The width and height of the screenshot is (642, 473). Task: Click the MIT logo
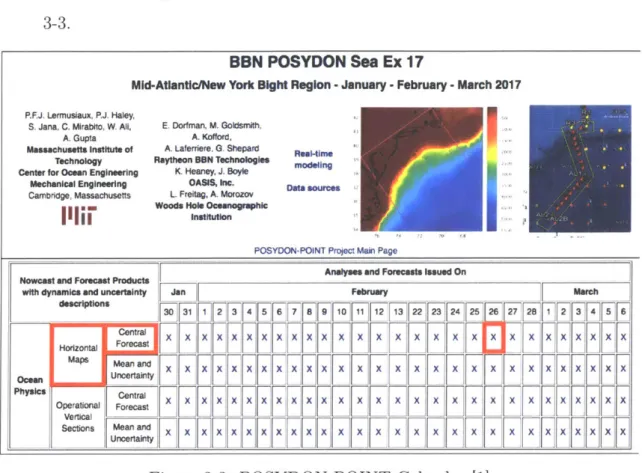click(x=79, y=215)
